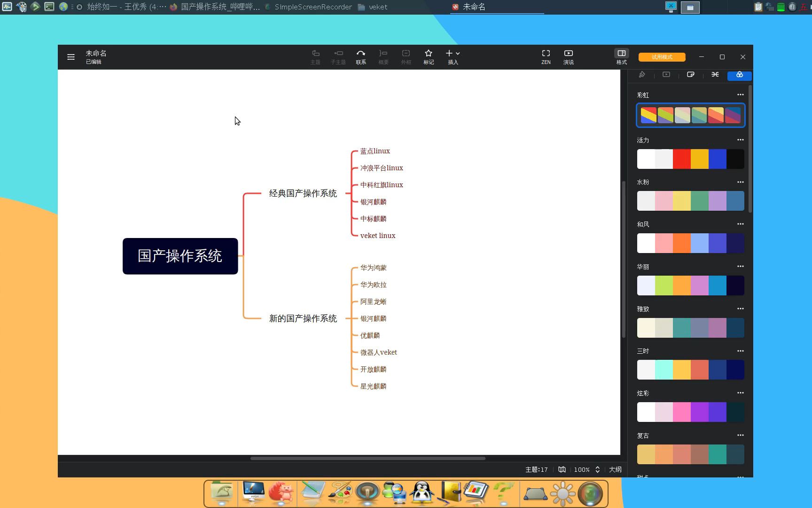This screenshot has width=812, height=508.
Task: Click the vertical canvas scrollbar
Action: 624,259
